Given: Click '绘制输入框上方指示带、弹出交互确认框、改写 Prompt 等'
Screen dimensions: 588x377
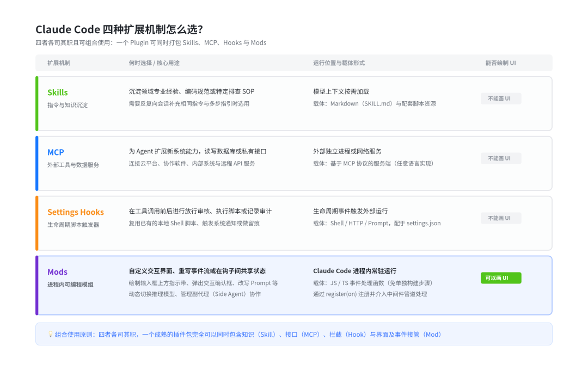Looking at the screenshot, I should pyautogui.click(x=203, y=283).
